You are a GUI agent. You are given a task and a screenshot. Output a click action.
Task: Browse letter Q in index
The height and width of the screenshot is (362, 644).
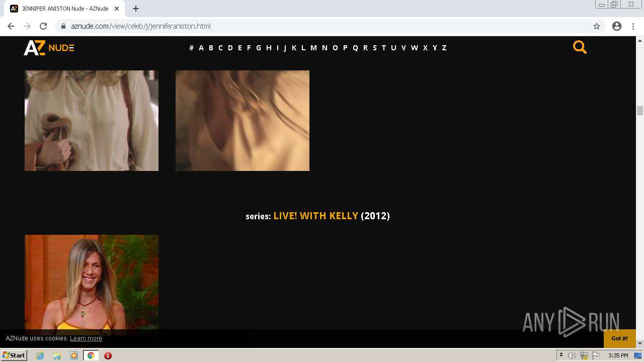pyautogui.click(x=355, y=48)
